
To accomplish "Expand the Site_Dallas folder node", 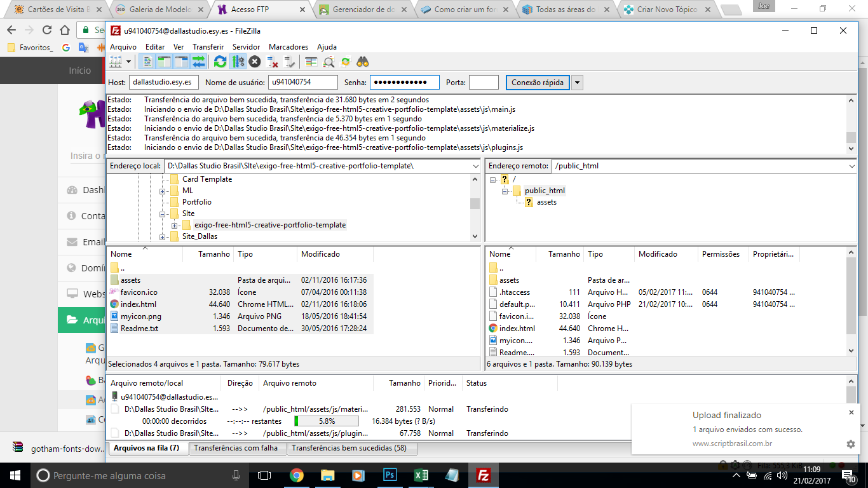I will pos(163,236).
